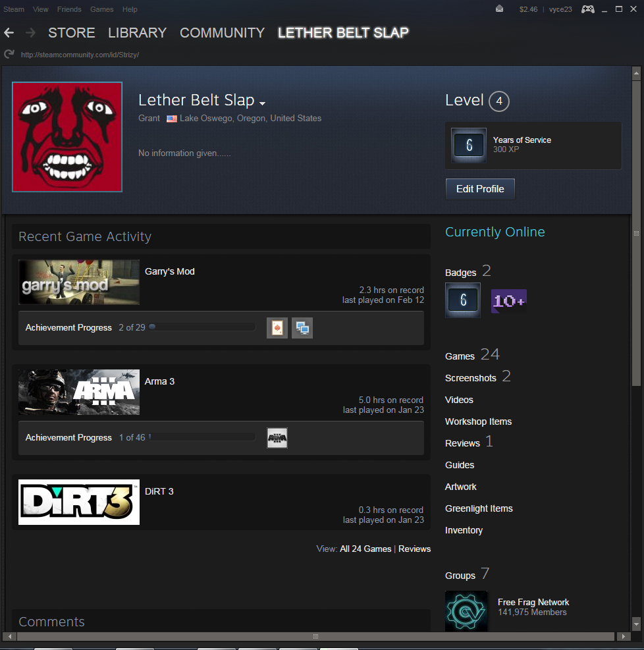The width and height of the screenshot is (644, 650).
Task: Open the red face profile avatar
Action: 67,137
